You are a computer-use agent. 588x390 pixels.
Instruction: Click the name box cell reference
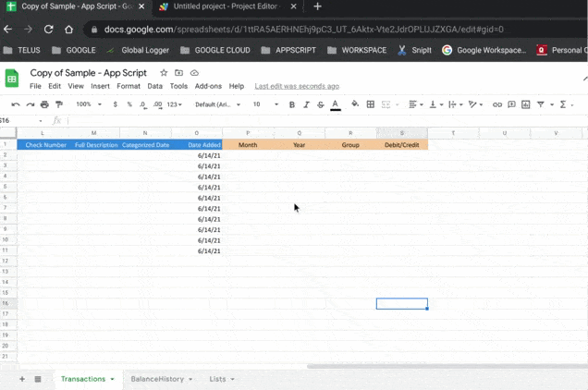[x=20, y=120]
